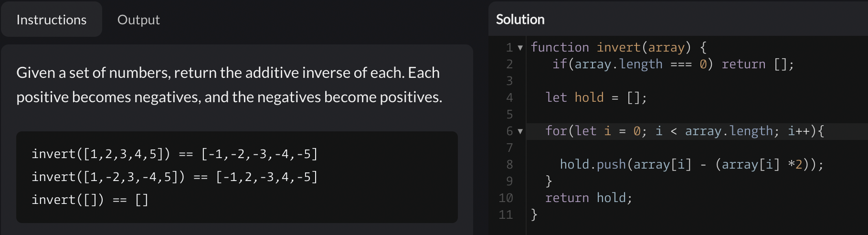Viewport: 868px width, 235px height.
Task: Click line number 11 in the gutter
Action: coord(506,215)
